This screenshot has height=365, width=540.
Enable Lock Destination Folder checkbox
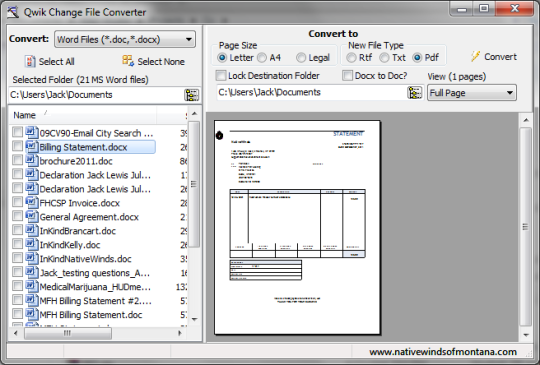click(221, 75)
